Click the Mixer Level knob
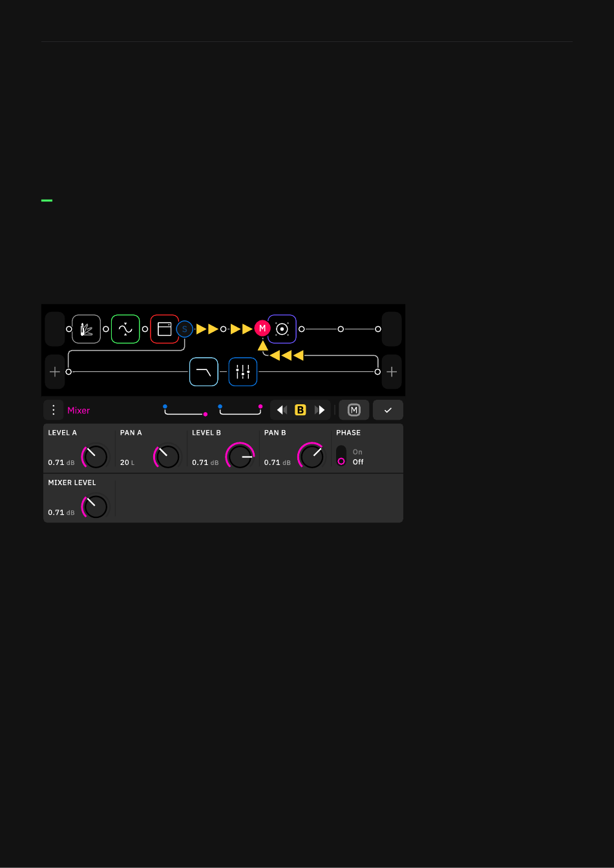This screenshot has width=614, height=868. [96, 506]
